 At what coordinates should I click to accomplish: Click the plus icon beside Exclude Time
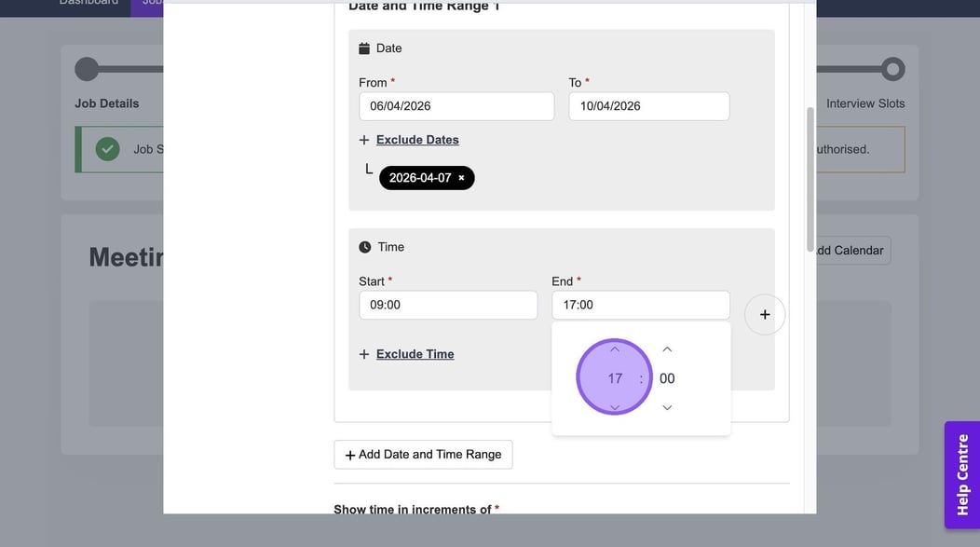tap(364, 354)
